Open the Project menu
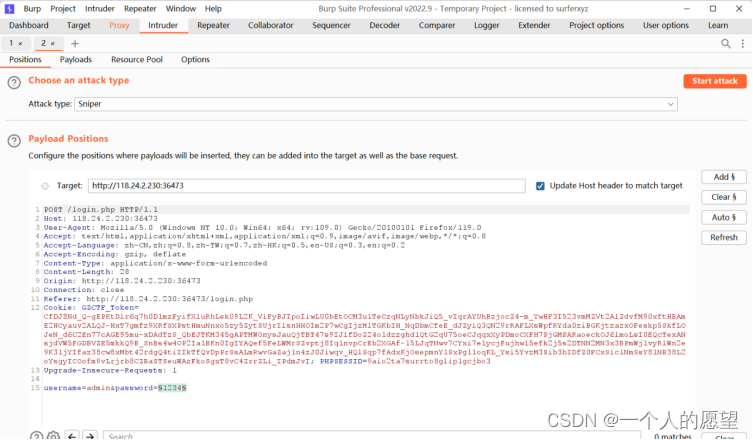753x440 pixels. (63, 9)
